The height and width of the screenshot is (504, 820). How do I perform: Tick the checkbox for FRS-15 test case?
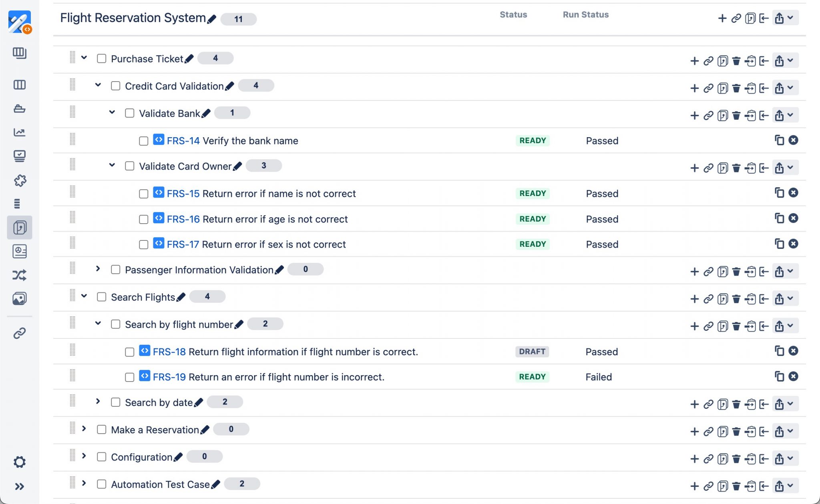pos(143,194)
